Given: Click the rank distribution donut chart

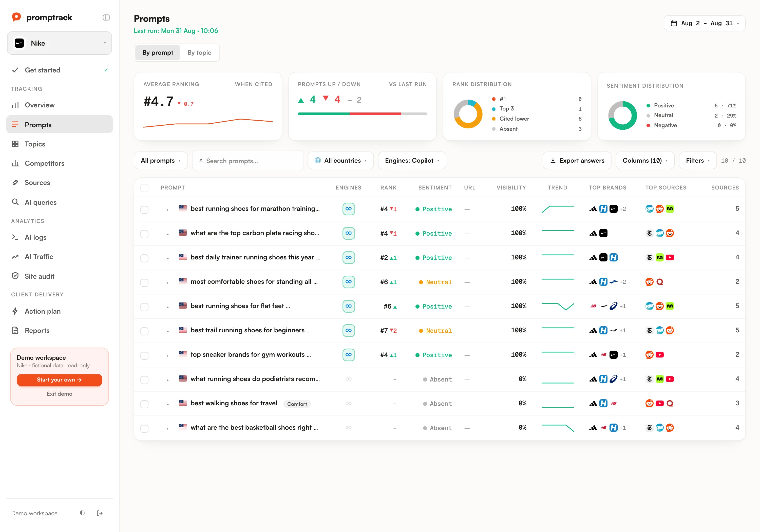Looking at the screenshot, I should click(468, 114).
